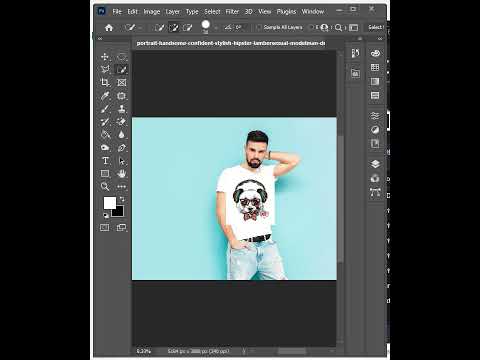
Task: Open the workspace switcher icon
Action: 354,28
